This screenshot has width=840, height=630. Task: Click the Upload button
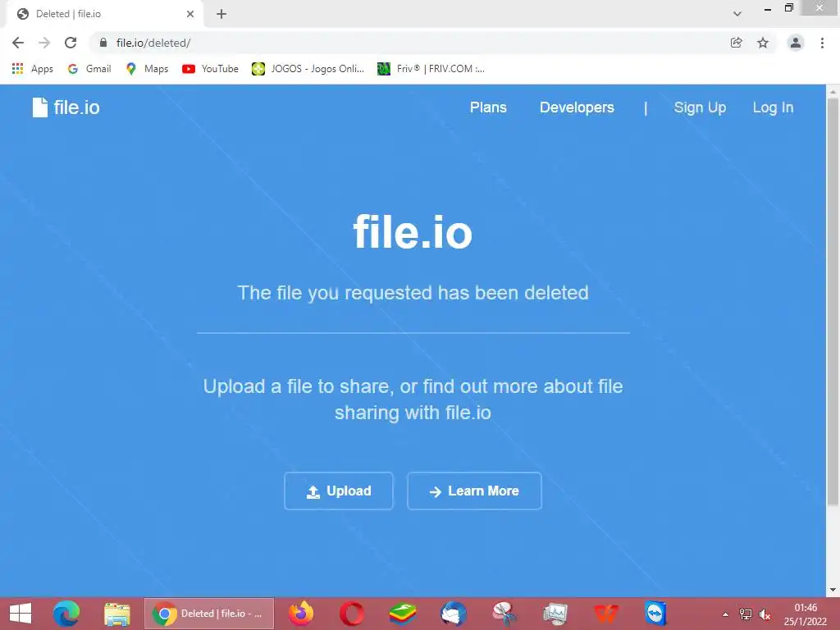pos(339,491)
